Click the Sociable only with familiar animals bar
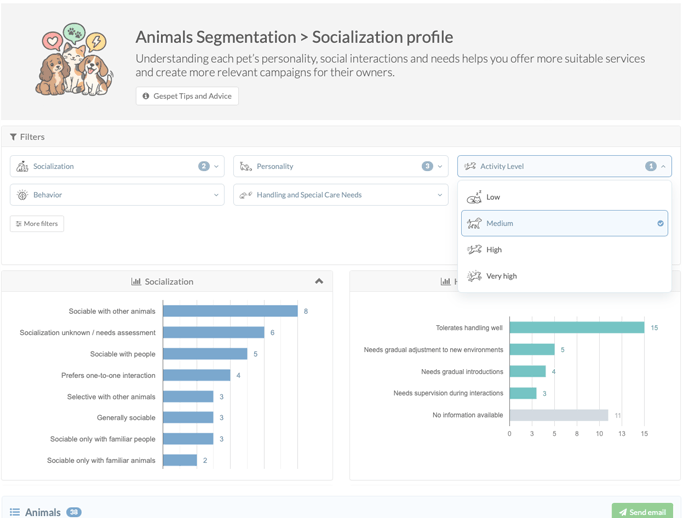The height and width of the screenshot is (518, 682). coord(180,460)
